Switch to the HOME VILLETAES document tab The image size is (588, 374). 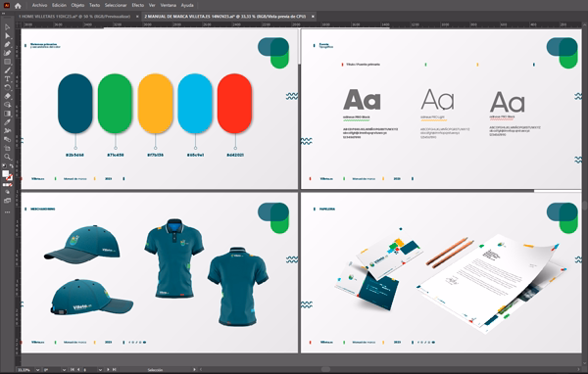coord(74,17)
